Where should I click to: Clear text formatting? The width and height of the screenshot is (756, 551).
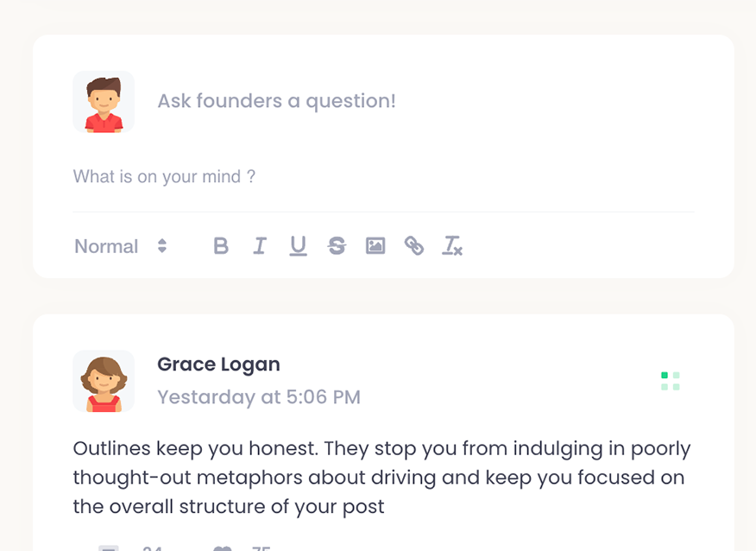(x=452, y=246)
